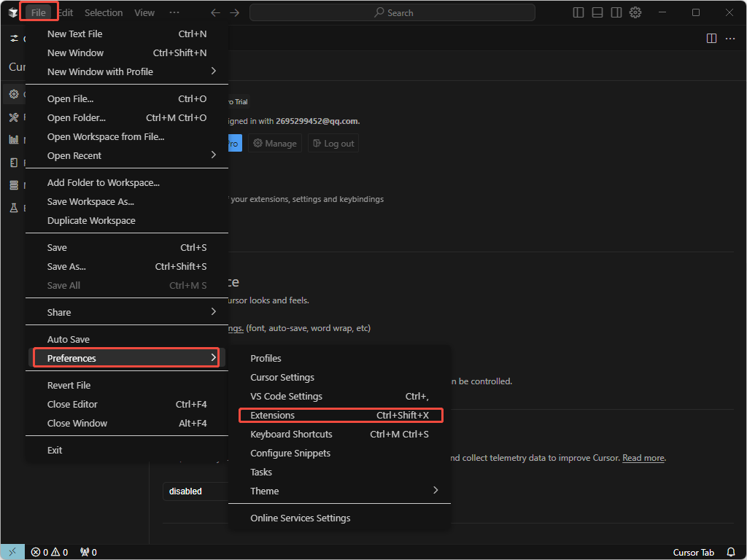Screen dimensions: 747x560
Task: Click the ports broadcast status icon
Action: click(88, 552)
